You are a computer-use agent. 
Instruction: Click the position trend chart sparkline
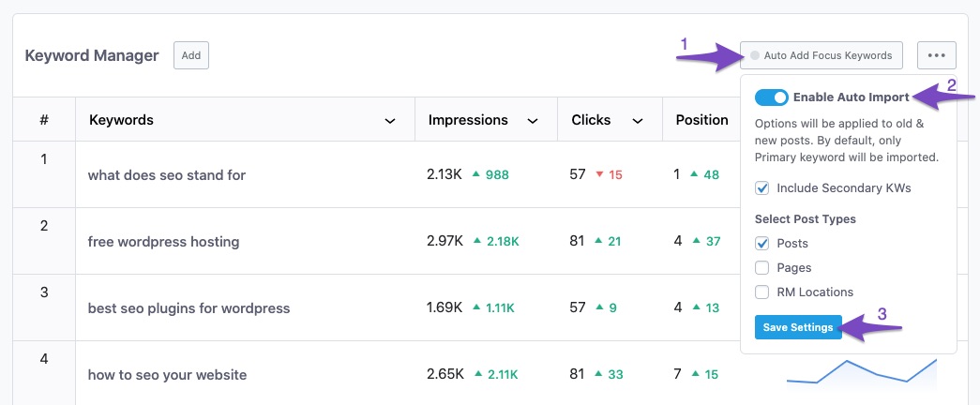[x=861, y=372]
